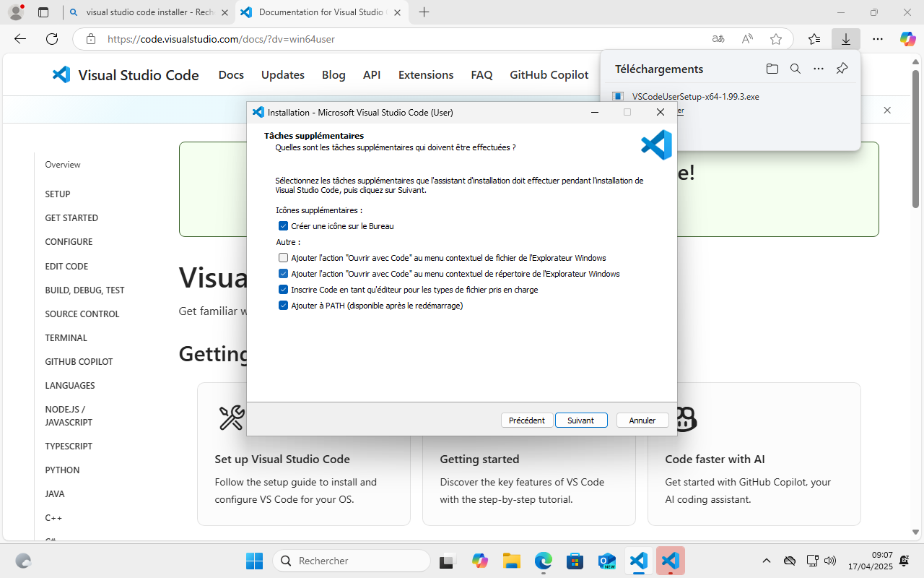Open Docs in site navigation
The image size is (924, 578).
pos(231,74)
